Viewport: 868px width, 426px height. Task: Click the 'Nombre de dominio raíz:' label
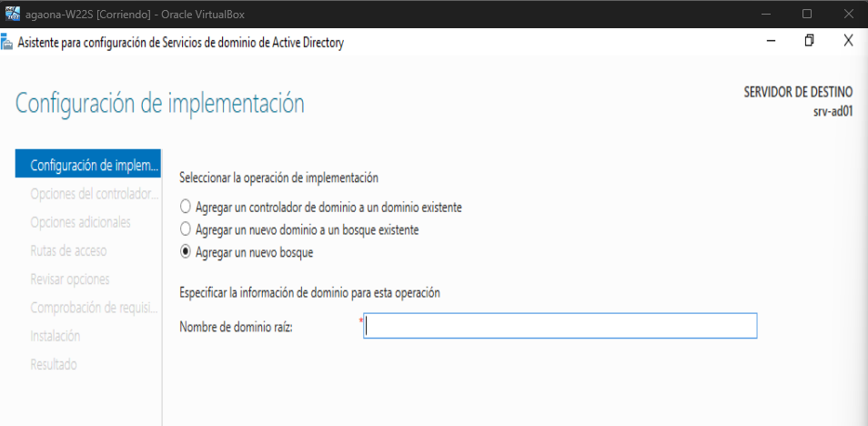(236, 328)
